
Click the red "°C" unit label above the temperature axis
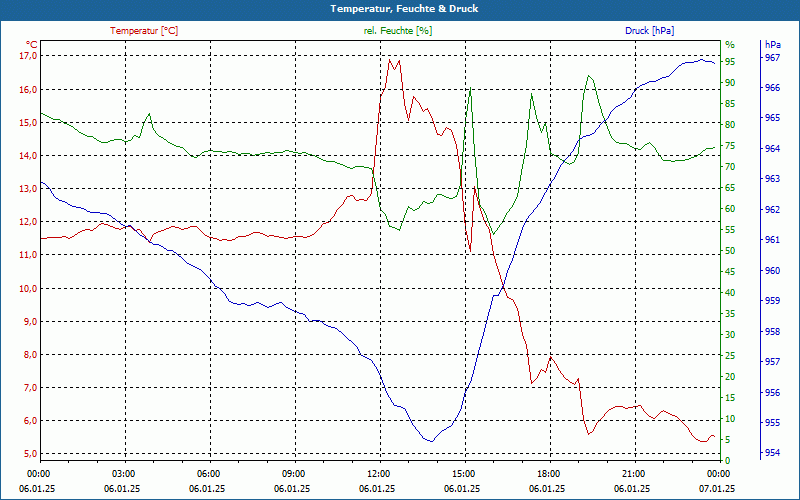(x=32, y=44)
